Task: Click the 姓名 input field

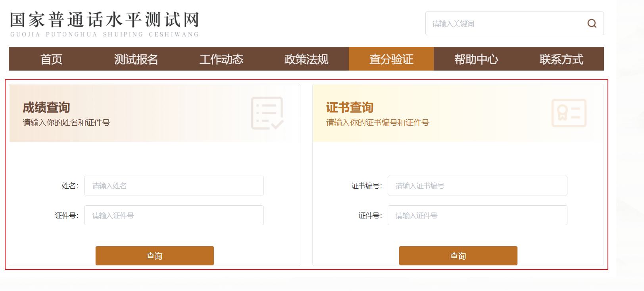Action: click(x=174, y=186)
